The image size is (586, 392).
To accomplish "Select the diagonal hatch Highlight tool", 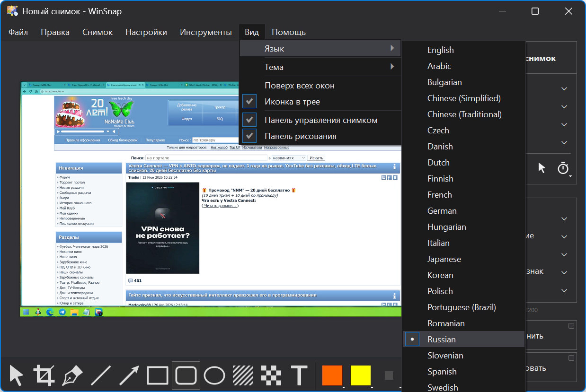I will [x=243, y=375].
